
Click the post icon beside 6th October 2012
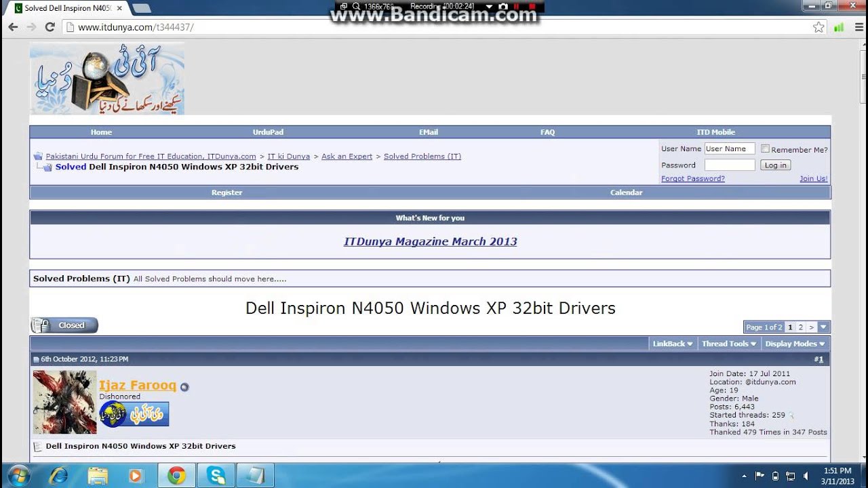(x=36, y=359)
